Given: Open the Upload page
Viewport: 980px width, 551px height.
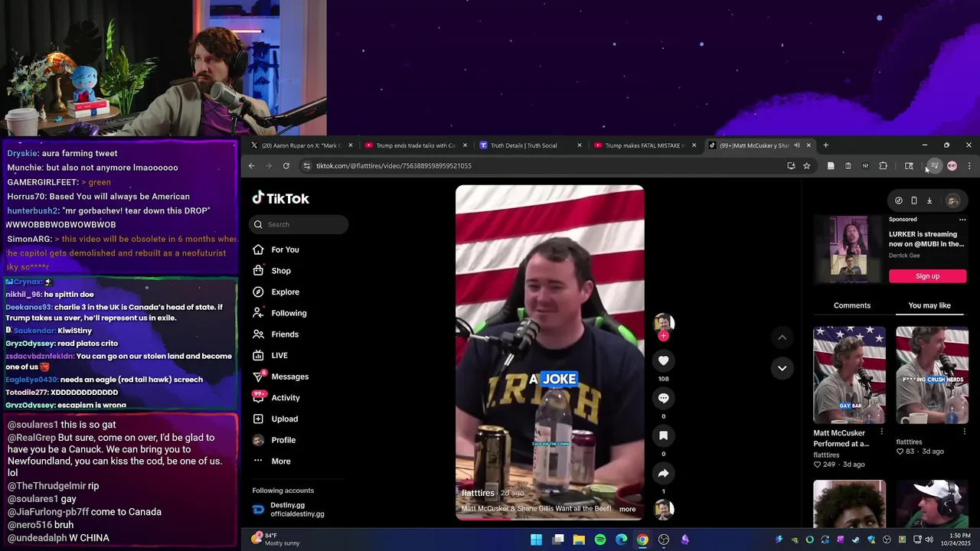Looking at the screenshot, I should 276,419.
